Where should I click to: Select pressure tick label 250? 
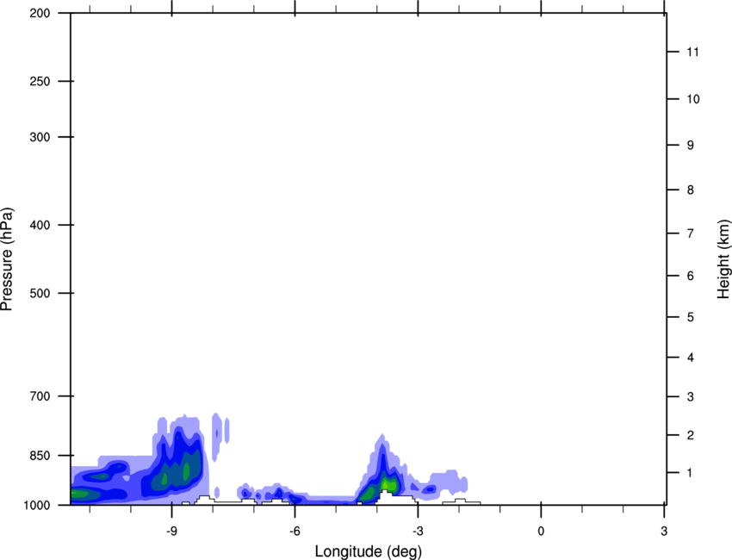pos(40,81)
